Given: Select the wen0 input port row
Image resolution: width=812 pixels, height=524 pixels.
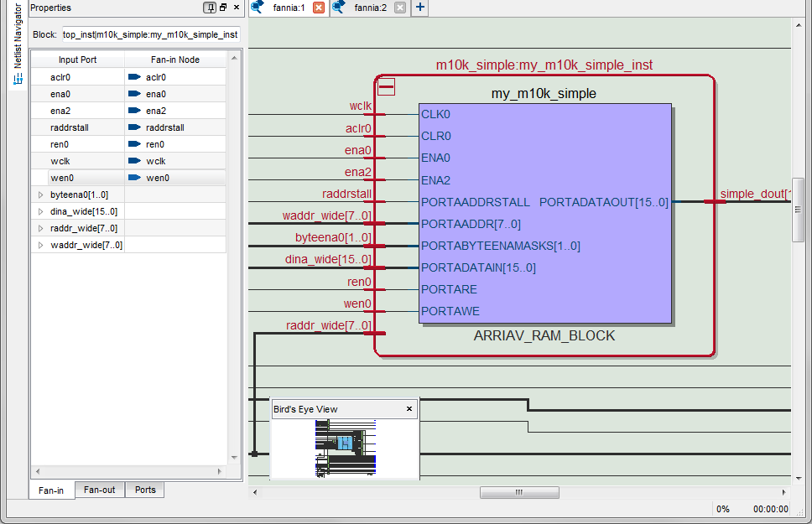Looking at the screenshot, I should (x=77, y=178).
